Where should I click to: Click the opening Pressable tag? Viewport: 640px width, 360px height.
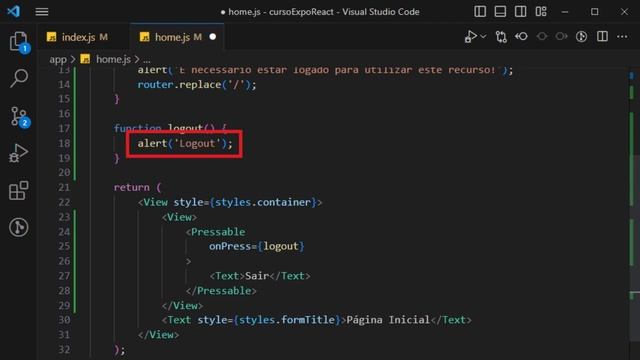point(216,232)
